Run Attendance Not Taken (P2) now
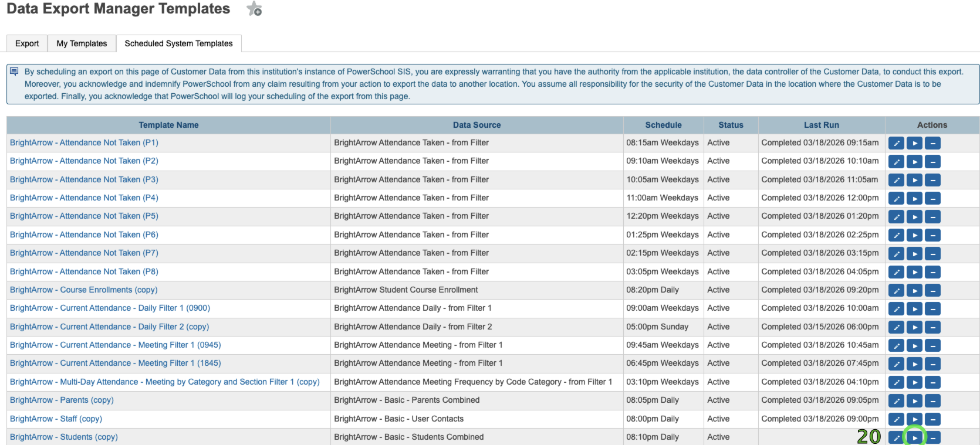This screenshot has height=445, width=980. (914, 162)
